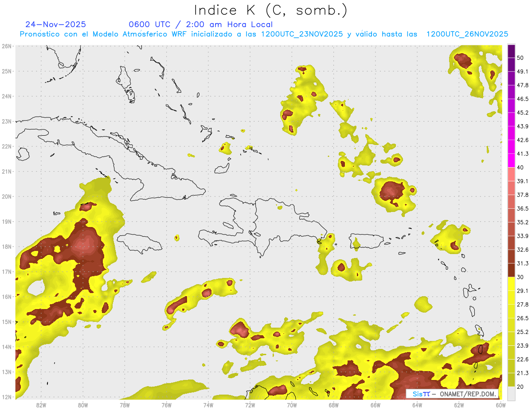Click the latitude label "26N"
This screenshot has width=532, height=411.
7,46
